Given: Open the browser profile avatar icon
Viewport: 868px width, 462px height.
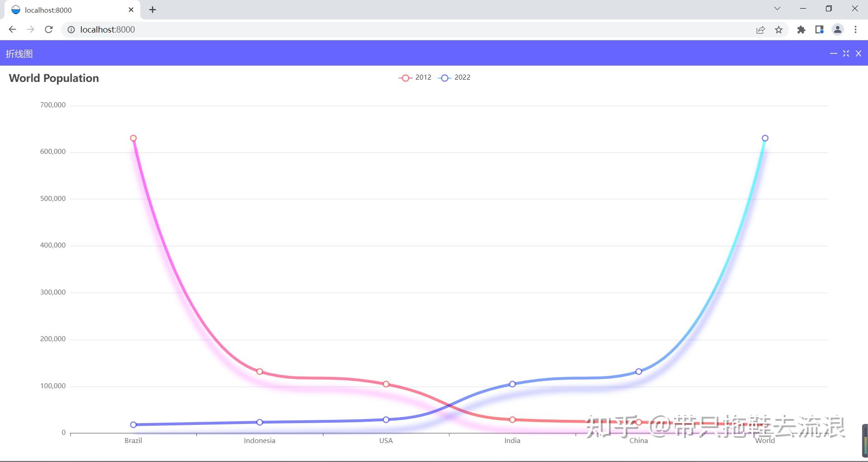Looking at the screenshot, I should point(837,29).
